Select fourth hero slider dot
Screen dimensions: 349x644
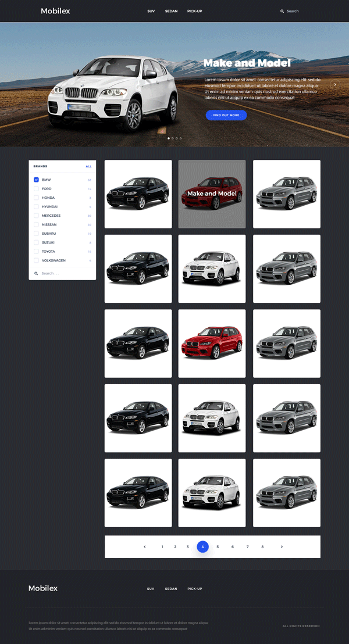pos(180,138)
